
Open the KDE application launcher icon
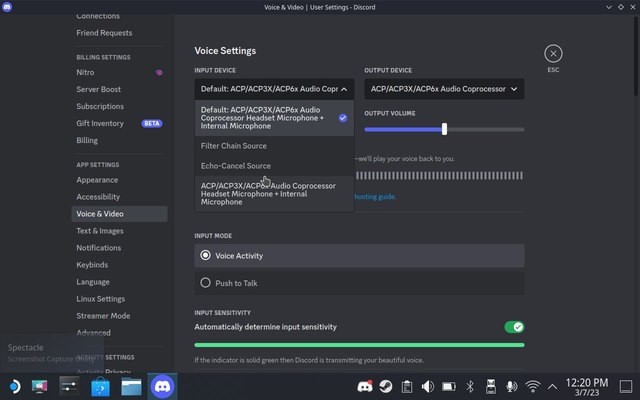point(14,386)
